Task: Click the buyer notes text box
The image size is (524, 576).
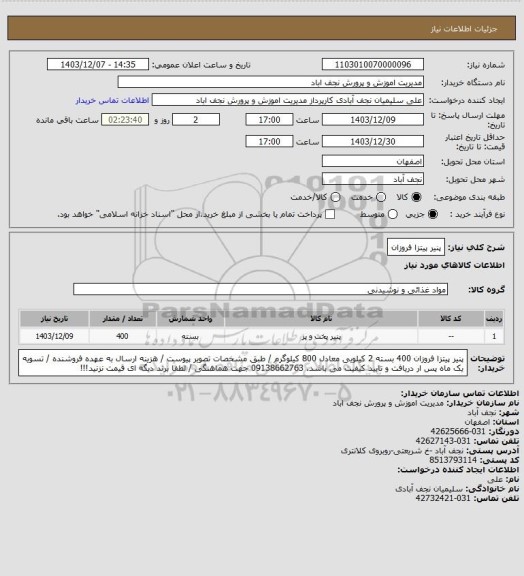Action: (243, 363)
